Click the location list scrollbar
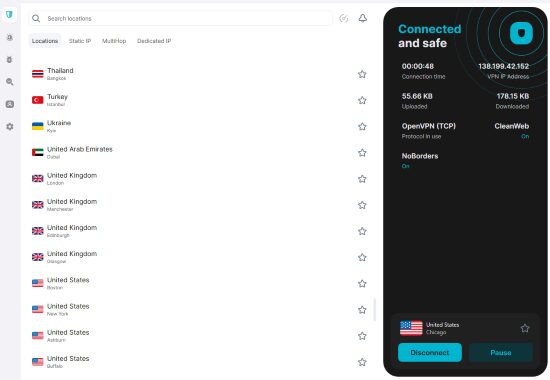 [x=375, y=309]
